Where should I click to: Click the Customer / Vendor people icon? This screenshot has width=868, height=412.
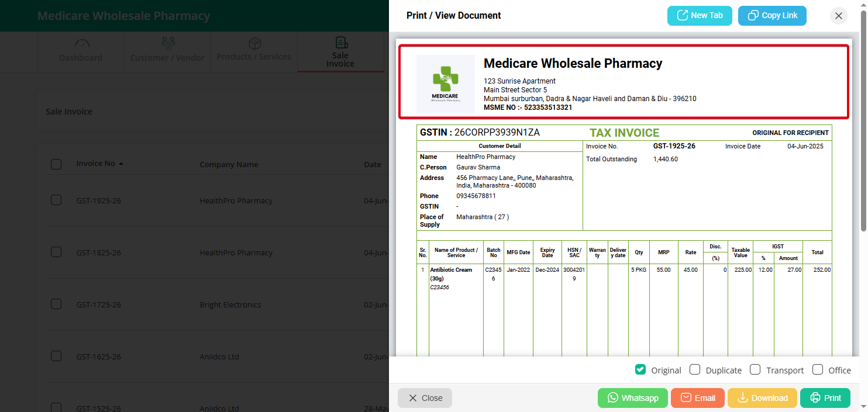point(168,43)
